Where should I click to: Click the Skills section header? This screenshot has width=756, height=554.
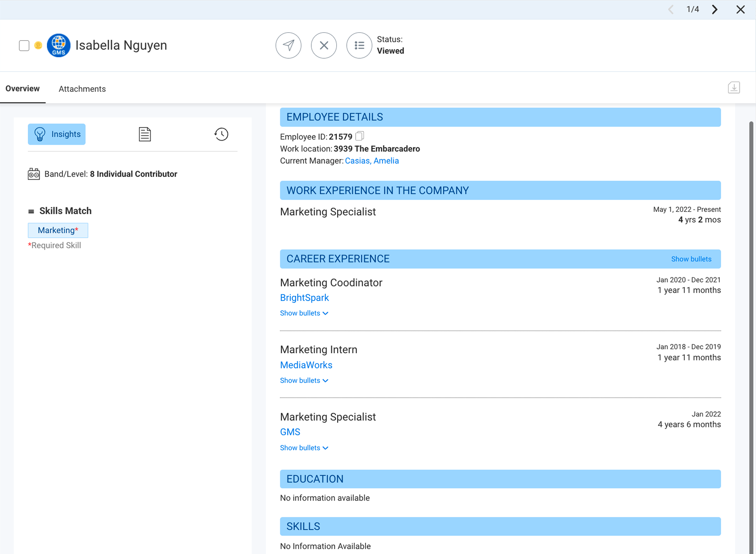(x=500, y=526)
